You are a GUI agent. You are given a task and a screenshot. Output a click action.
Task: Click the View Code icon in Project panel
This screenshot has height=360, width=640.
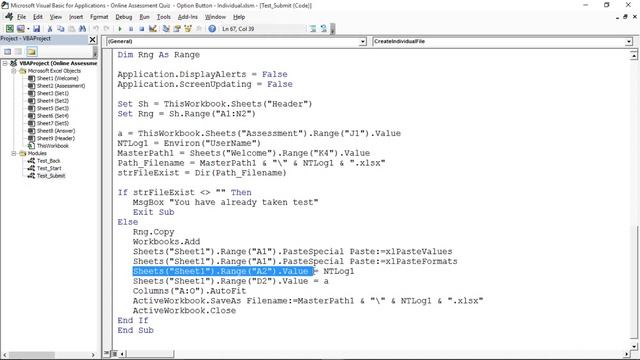point(7,51)
